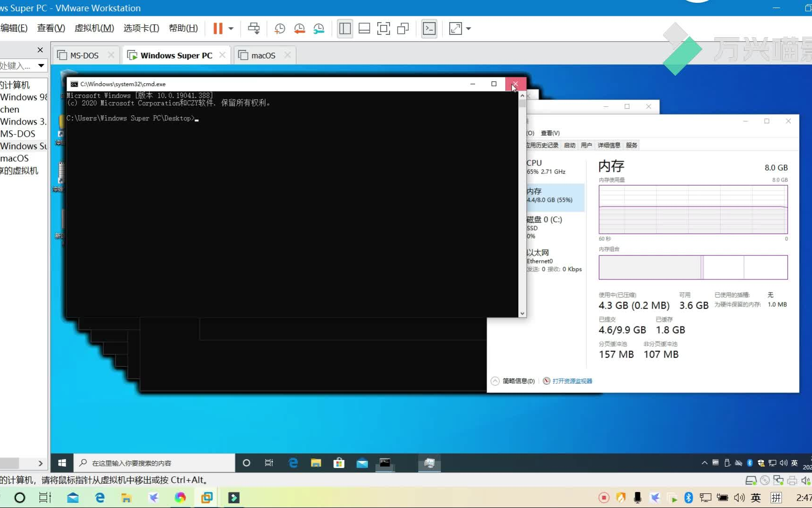Take a snapshot of this virtual machine
The width and height of the screenshot is (812, 508).
(x=280, y=29)
